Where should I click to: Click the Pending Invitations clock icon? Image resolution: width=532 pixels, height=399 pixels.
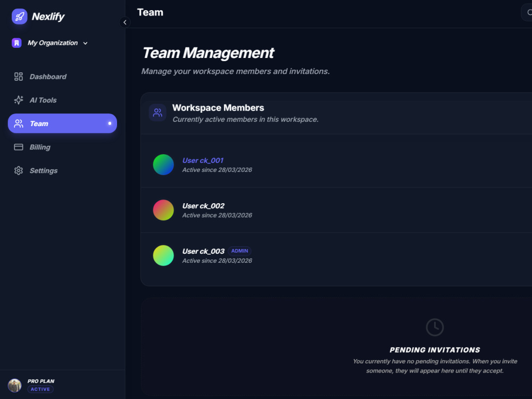point(435,327)
